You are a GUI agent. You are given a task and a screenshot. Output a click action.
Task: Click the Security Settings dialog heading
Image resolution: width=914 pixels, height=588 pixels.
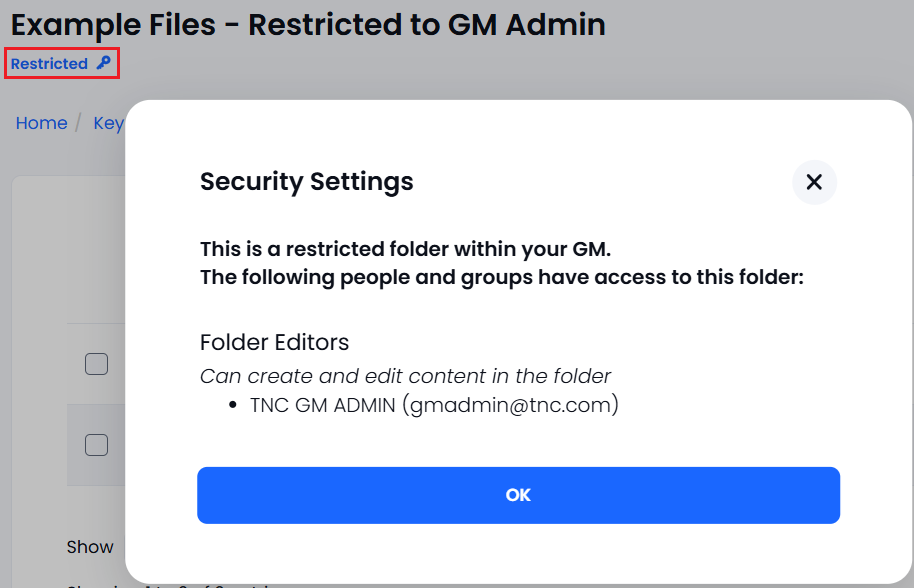tap(307, 181)
